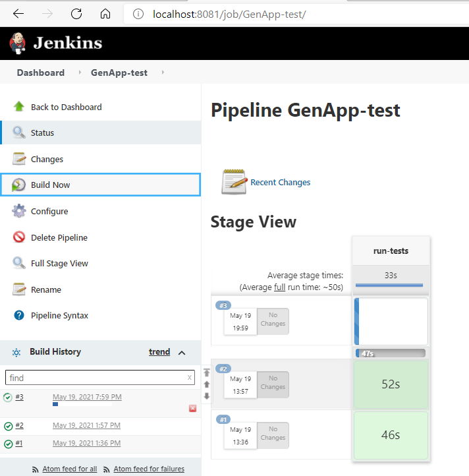The image size is (469, 476).
Task: Click the 47s running stage progress bar
Action: click(x=391, y=353)
